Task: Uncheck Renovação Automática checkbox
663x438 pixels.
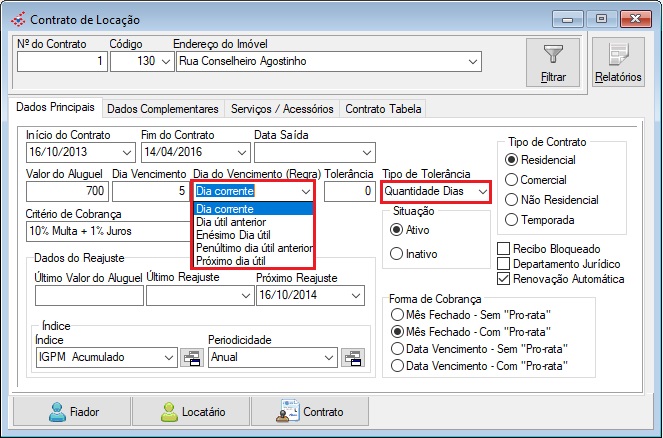Action: pos(504,278)
